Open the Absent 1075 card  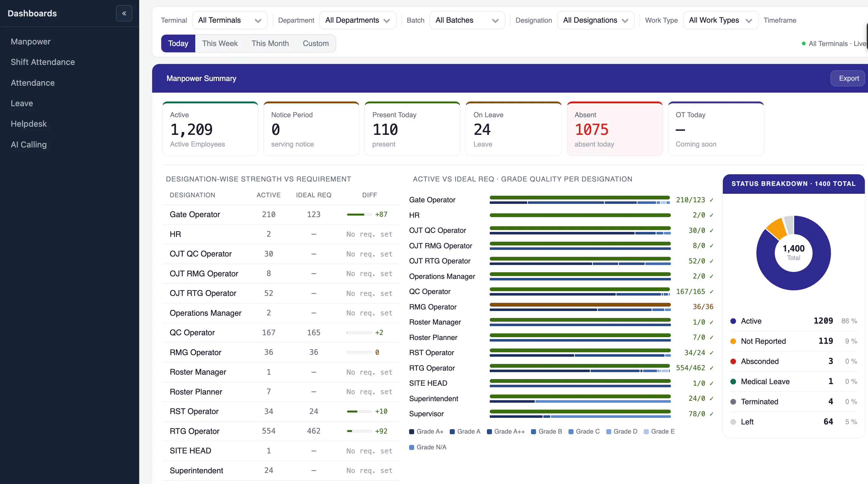(x=614, y=129)
